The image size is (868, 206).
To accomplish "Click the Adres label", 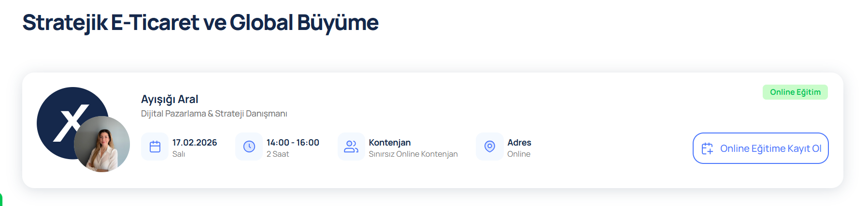I will (519, 143).
